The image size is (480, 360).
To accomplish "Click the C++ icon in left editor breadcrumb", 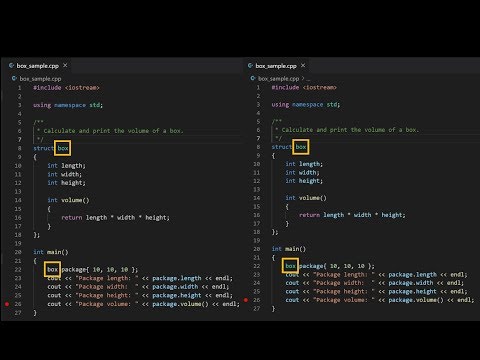I will (x=14, y=79).
